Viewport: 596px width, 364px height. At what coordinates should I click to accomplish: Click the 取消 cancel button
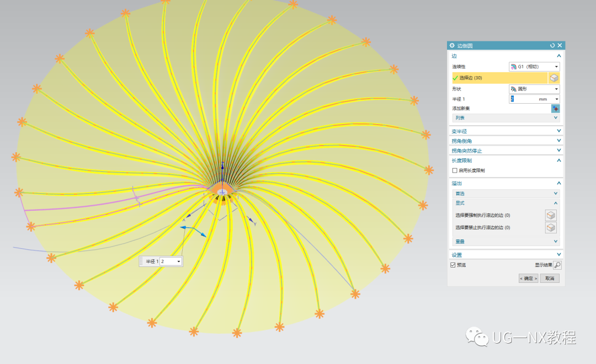tap(550, 279)
